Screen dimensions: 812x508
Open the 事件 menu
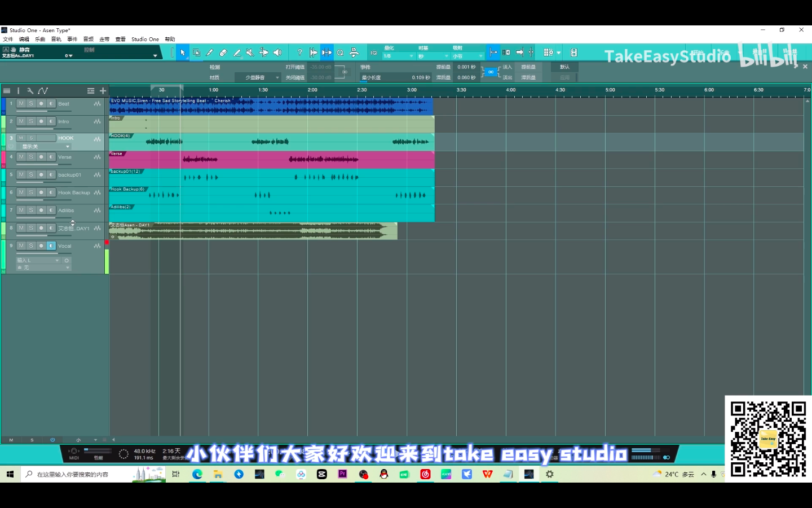pyautogui.click(x=72, y=40)
